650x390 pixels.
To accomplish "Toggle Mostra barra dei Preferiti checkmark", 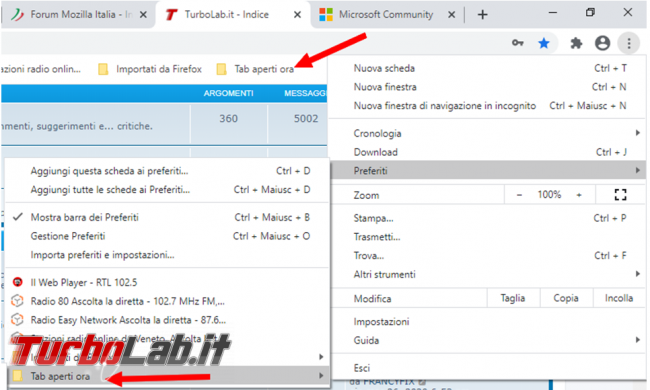I will click(168, 217).
